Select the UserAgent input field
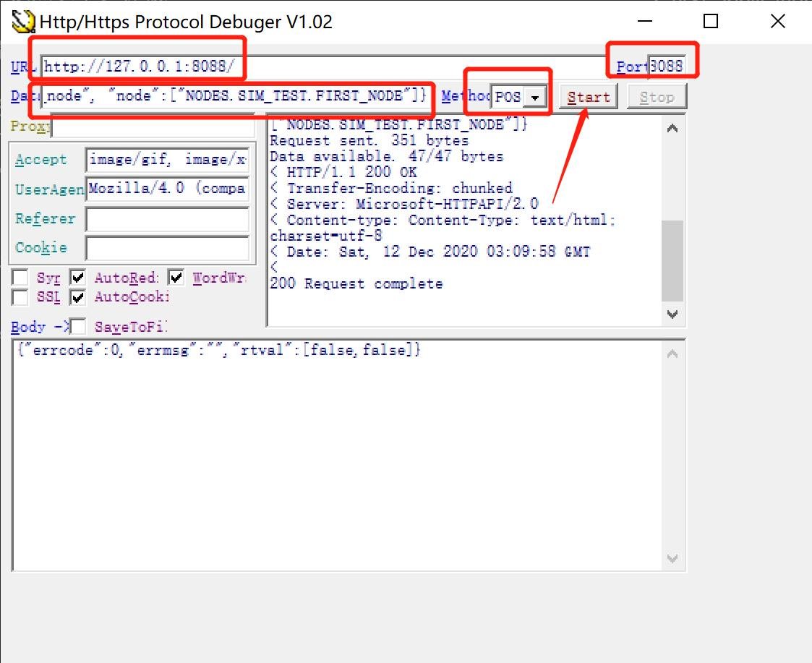Viewport: 812px width, 663px height. point(167,189)
